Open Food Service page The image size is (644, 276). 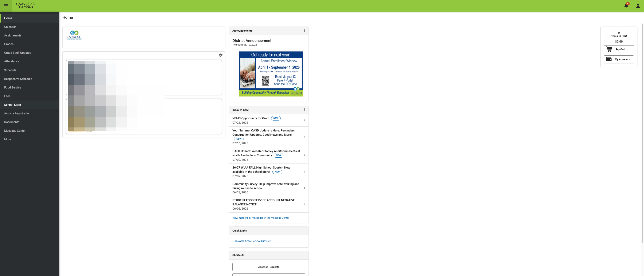30,87
